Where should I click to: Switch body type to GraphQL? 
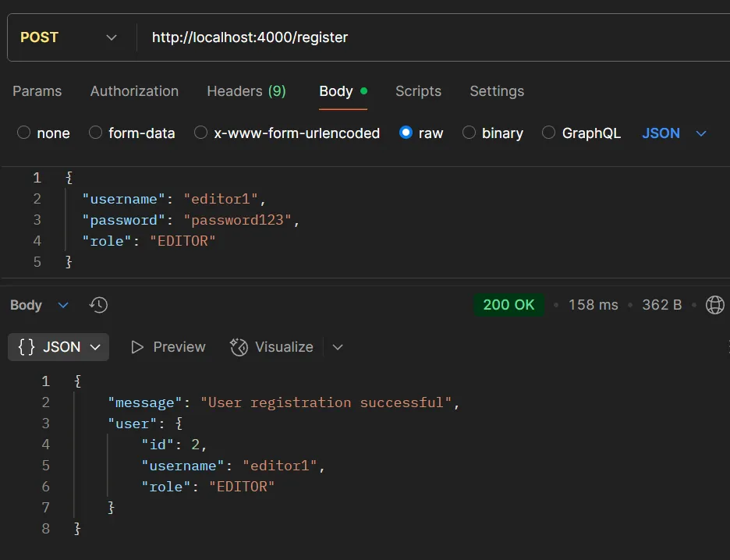click(x=581, y=133)
